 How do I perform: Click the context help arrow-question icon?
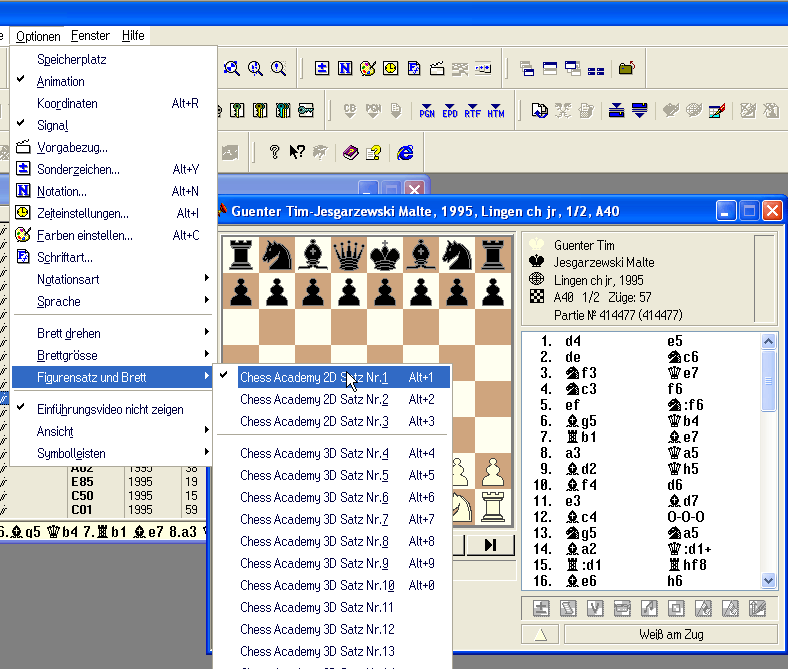click(x=297, y=152)
